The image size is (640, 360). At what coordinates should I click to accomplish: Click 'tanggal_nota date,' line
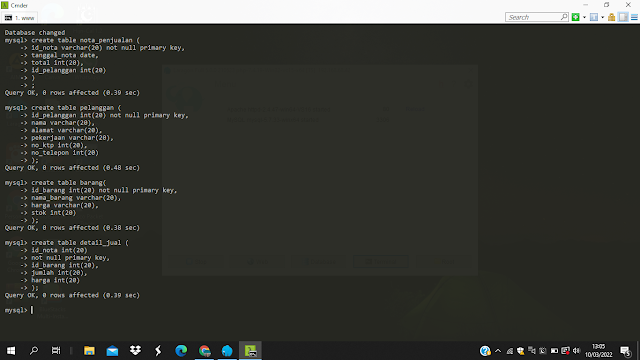64,55
